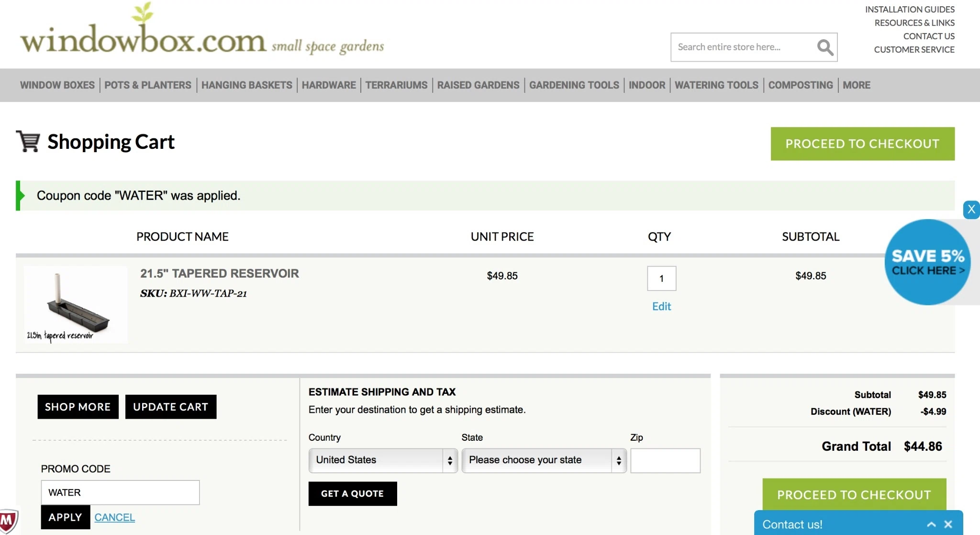Open the Hanging Baskets menu
This screenshot has height=535, width=980.
coord(246,85)
